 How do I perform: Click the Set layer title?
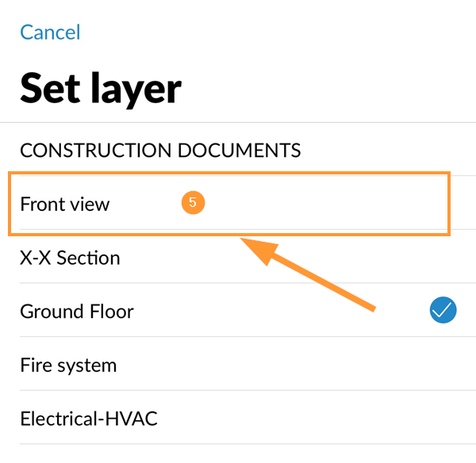101,87
